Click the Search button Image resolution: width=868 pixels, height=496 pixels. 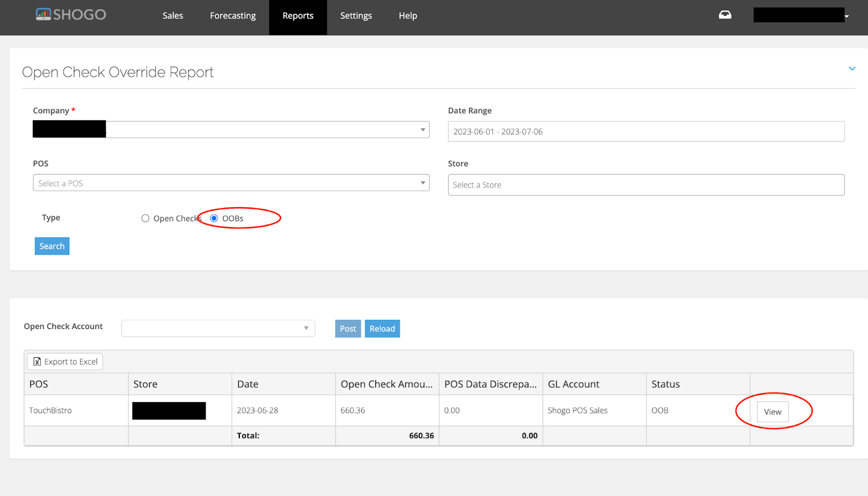tap(52, 246)
